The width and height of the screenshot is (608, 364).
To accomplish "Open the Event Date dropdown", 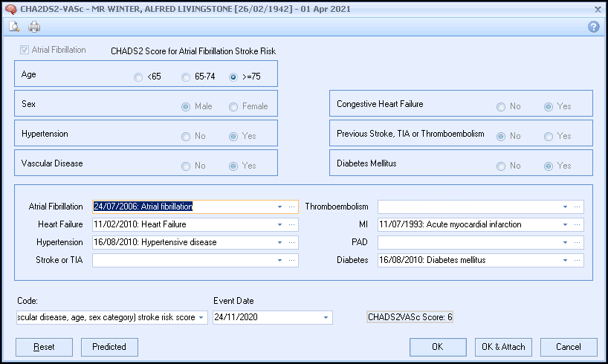I will [x=326, y=318].
